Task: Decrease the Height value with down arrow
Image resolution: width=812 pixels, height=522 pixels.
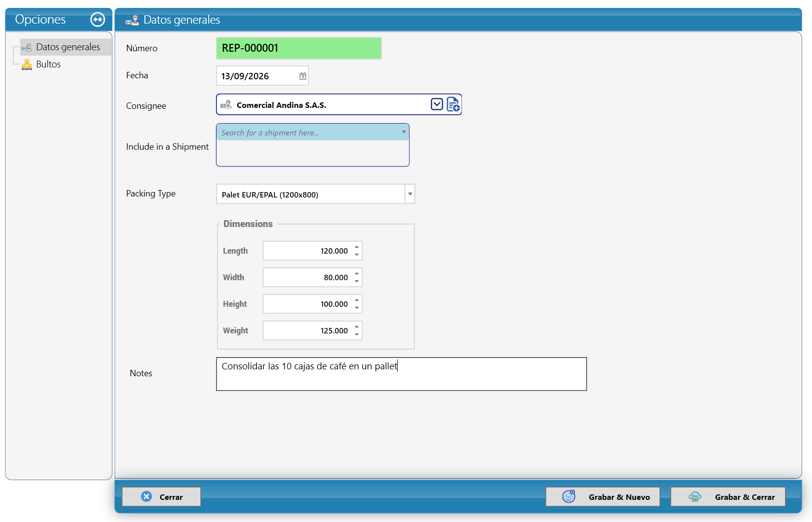Action: (x=357, y=308)
